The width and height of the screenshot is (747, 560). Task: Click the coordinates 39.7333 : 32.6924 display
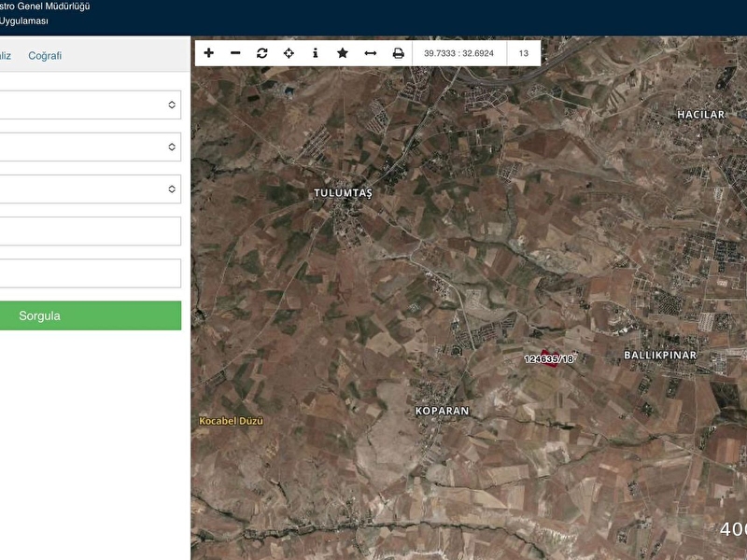pos(458,53)
